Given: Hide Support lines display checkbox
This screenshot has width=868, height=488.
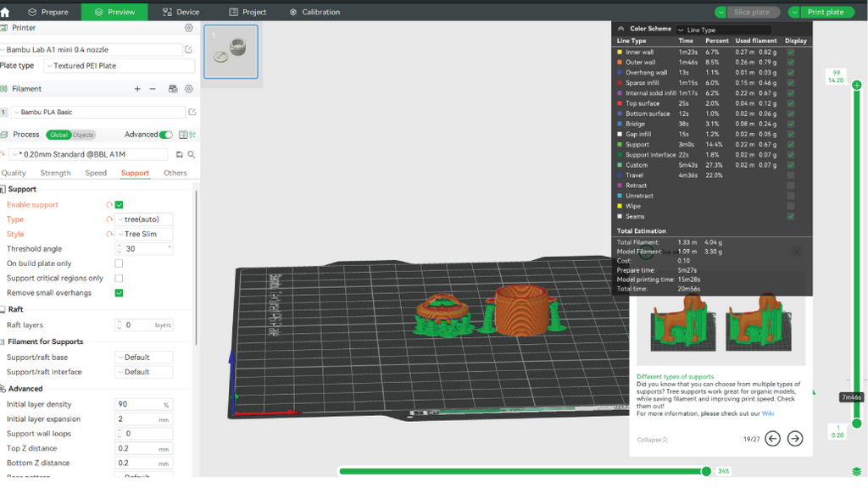Looking at the screenshot, I should tap(791, 144).
